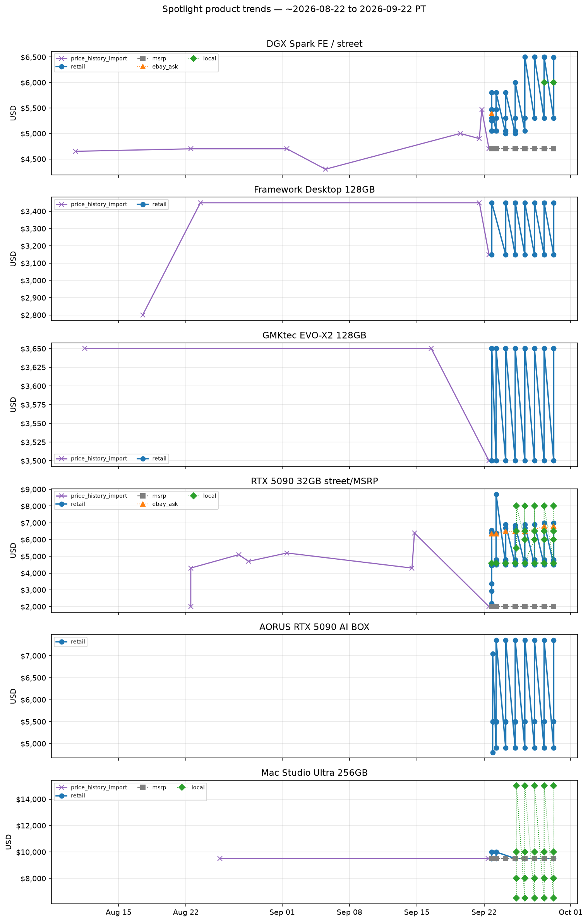Click 'local' in the DGX Spark legend
The width and height of the screenshot is (588, 922).
[x=209, y=58]
